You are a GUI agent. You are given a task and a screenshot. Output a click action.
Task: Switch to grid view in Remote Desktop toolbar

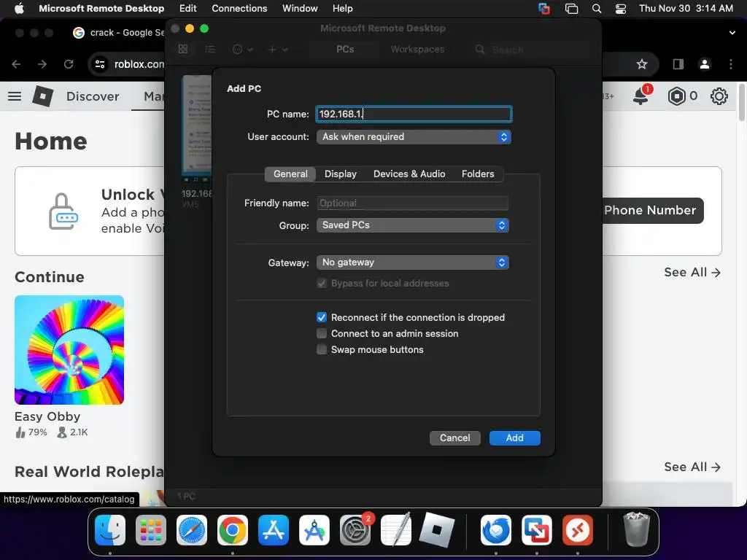(183, 49)
